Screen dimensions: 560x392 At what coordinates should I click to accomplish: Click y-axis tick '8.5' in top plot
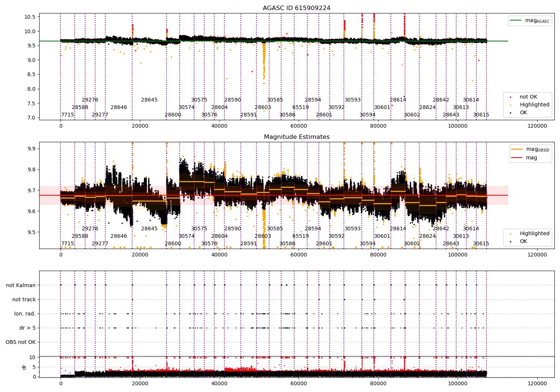[32, 75]
